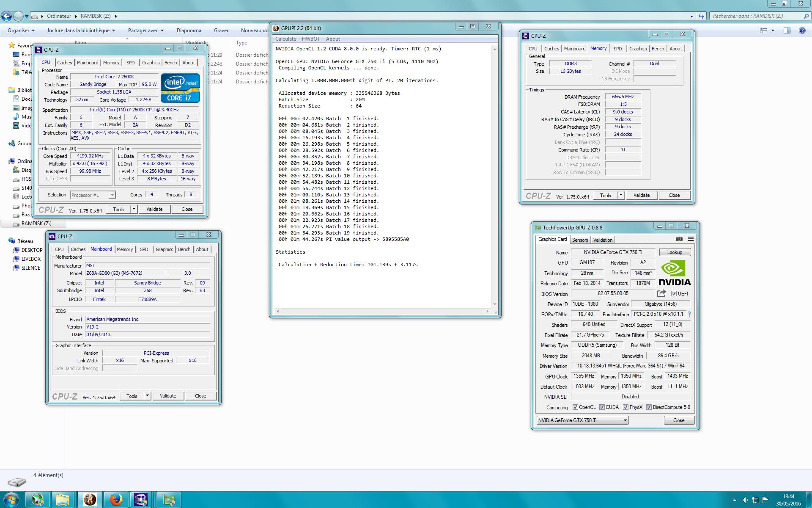Open the Processor #1 selection dropdown
Image resolution: width=812 pixels, height=508 pixels.
[x=93, y=195]
